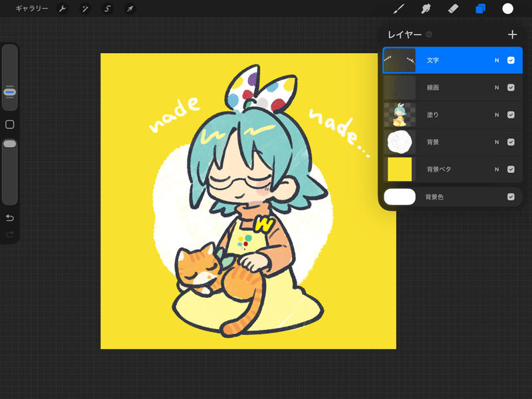Select the Smudge tool
The height and width of the screenshot is (399, 532).
tap(426, 9)
